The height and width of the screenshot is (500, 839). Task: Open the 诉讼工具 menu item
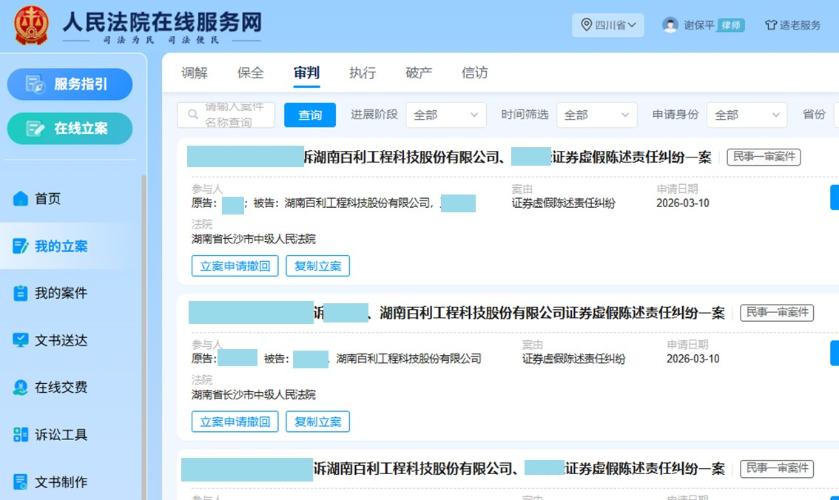point(70,434)
